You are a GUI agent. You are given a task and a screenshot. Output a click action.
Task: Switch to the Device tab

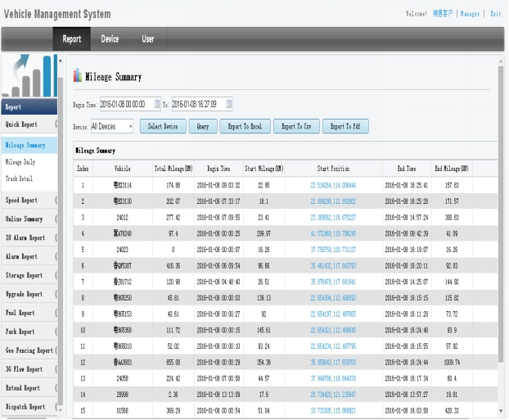[x=110, y=39]
